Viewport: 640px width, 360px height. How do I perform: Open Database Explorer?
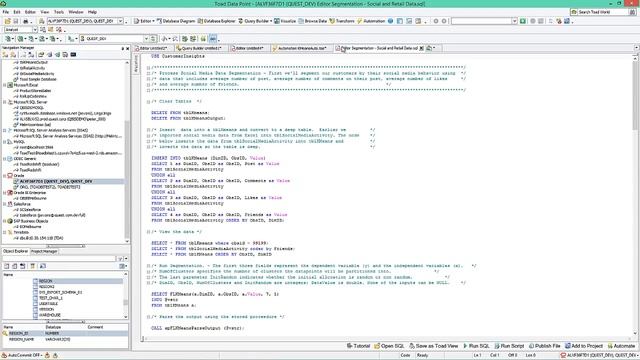click(x=217, y=21)
